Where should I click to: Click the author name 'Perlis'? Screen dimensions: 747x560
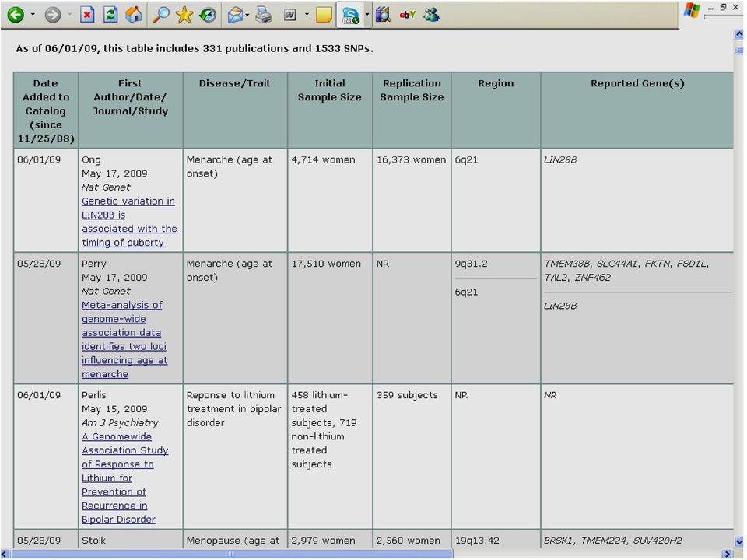coord(94,395)
